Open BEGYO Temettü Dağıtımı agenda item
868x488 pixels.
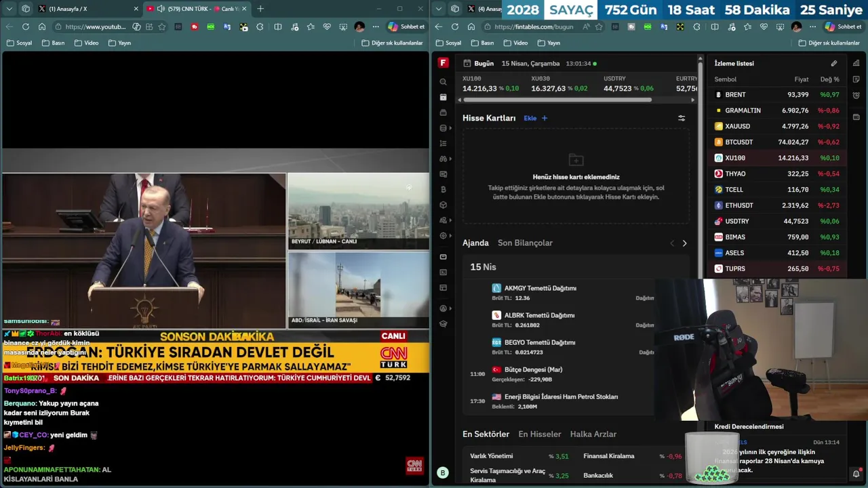pos(540,342)
